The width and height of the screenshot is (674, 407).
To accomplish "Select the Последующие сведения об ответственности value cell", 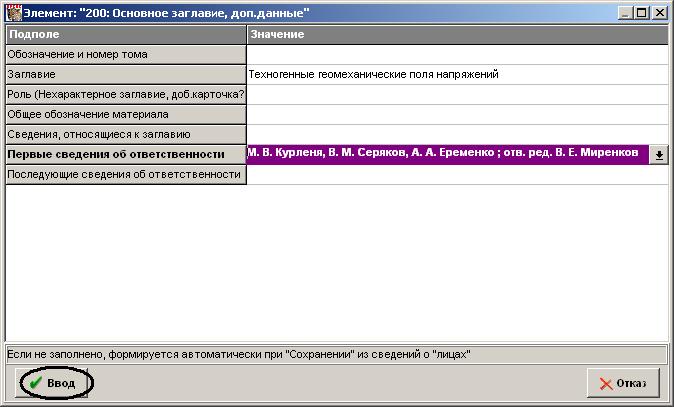I will (x=456, y=175).
